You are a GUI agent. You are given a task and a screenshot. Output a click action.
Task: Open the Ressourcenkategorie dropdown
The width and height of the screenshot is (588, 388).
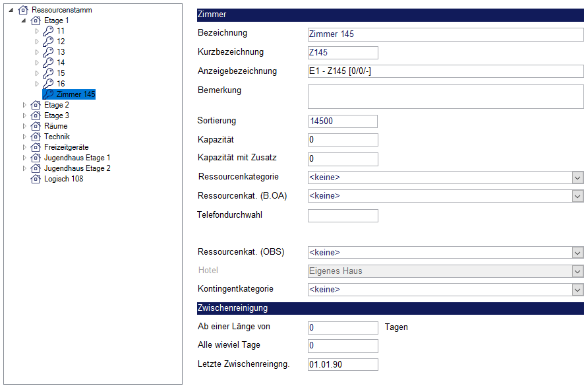(577, 178)
